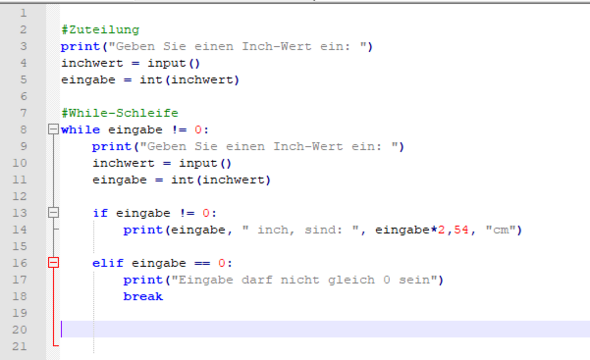Click line number 1 in the margin
Screen dimensions: 590x360
[x=23, y=13]
